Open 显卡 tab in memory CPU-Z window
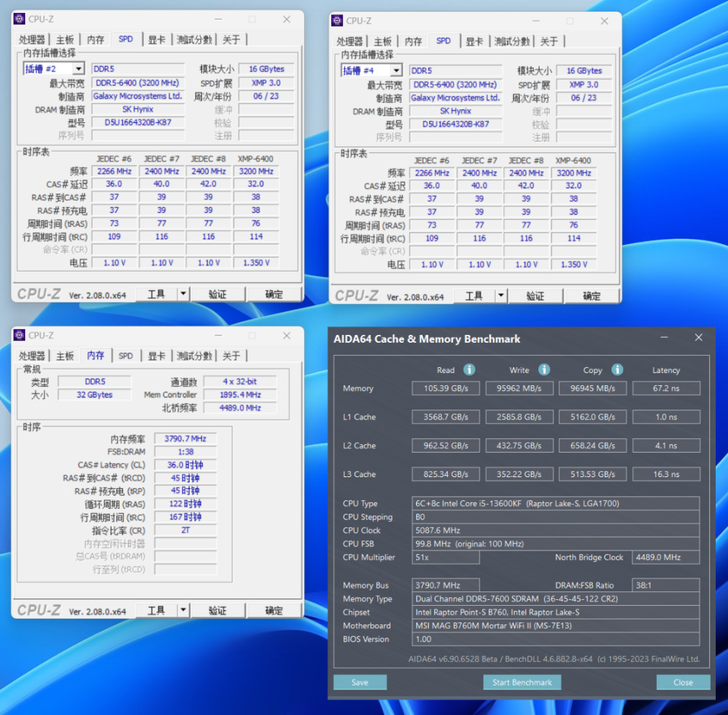 (x=157, y=356)
